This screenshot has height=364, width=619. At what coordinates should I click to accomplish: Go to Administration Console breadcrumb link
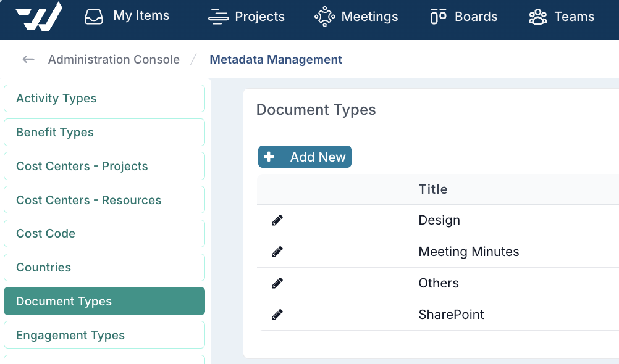pos(114,59)
